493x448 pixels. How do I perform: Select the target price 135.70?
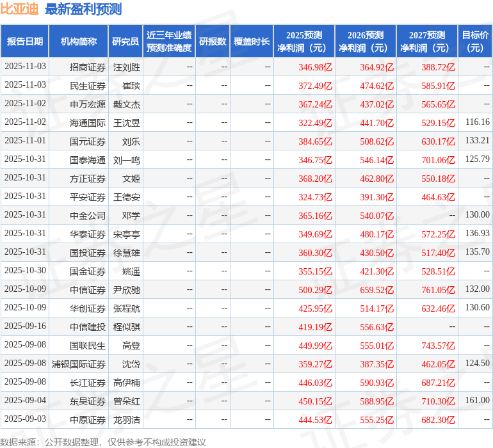coord(477,252)
